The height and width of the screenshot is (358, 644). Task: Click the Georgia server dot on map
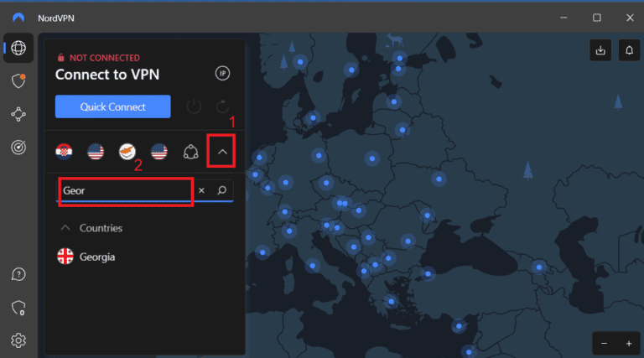click(x=539, y=267)
